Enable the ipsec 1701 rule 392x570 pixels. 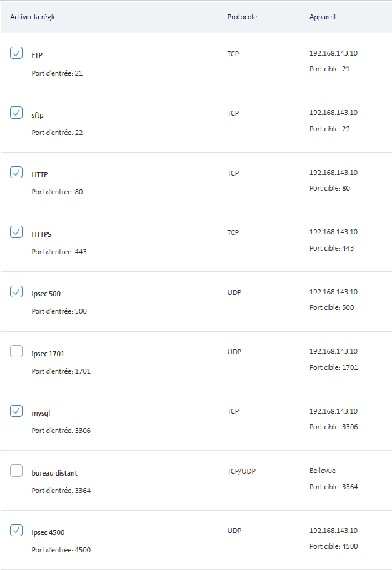coord(16,352)
